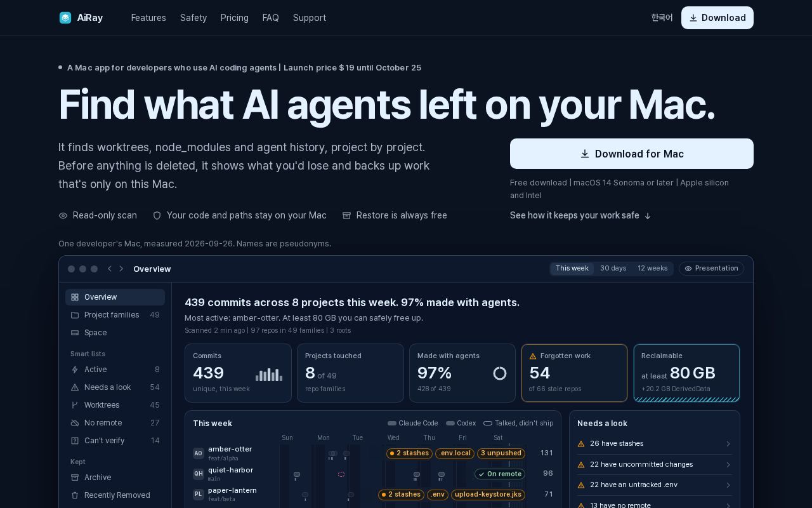Select the 30 days time range tab
The width and height of the screenshot is (812, 508).
(x=613, y=269)
